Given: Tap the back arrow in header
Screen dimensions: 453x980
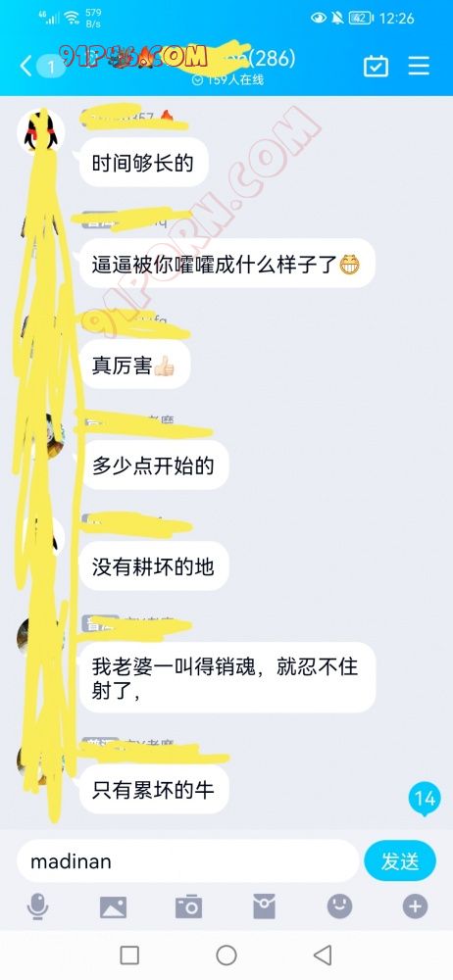Looking at the screenshot, I should 25,66.
